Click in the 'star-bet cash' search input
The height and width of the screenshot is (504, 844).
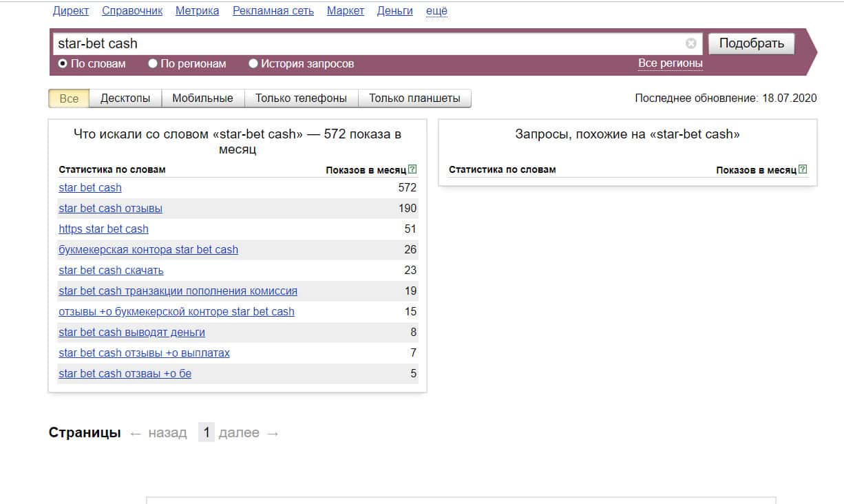(x=365, y=43)
